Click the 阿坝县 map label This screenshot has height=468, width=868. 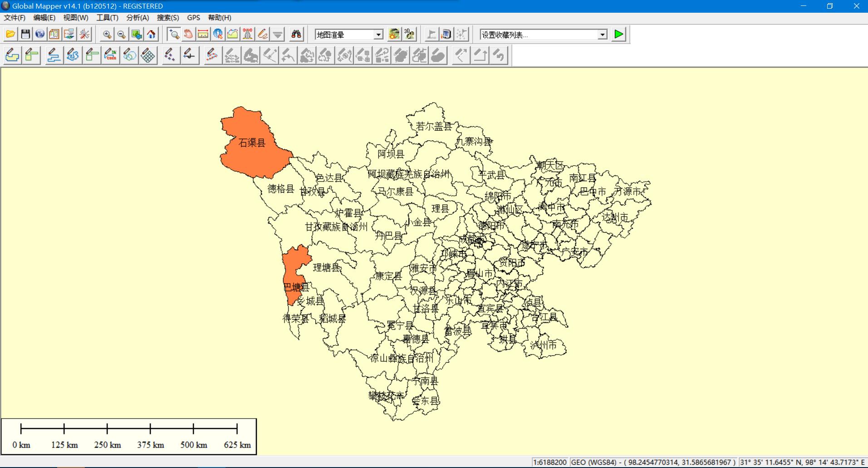tap(391, 154)
